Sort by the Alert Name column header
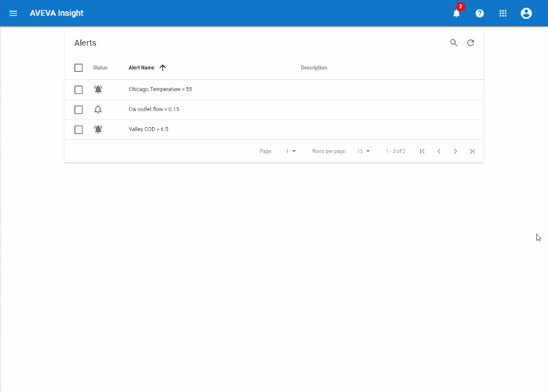Screen dimensions: 548x392 [x=141, y=68]
